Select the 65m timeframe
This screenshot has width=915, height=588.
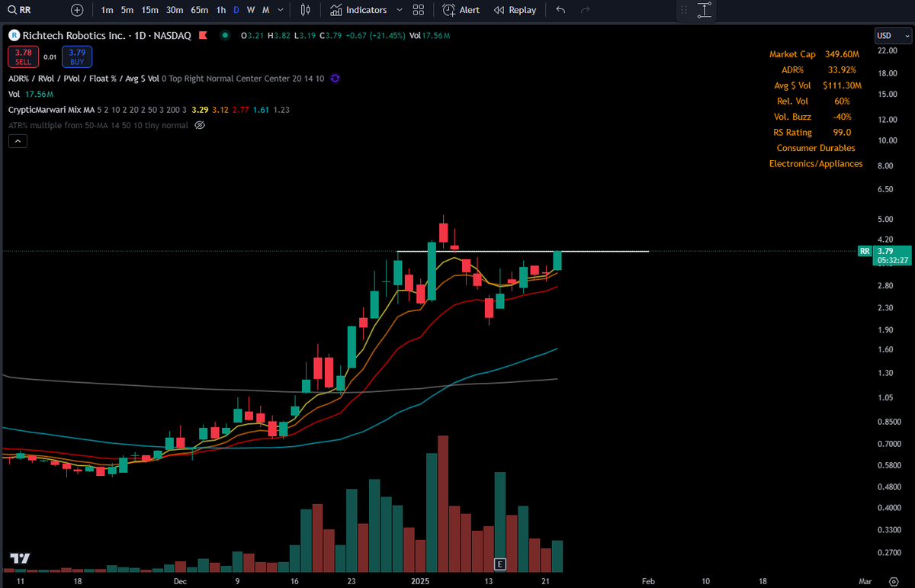200,10
